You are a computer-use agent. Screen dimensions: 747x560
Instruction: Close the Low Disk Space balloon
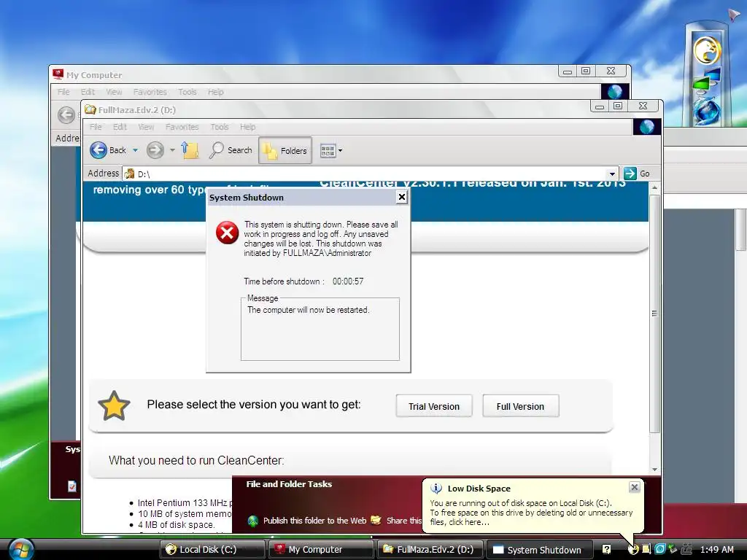click(634, 487)
